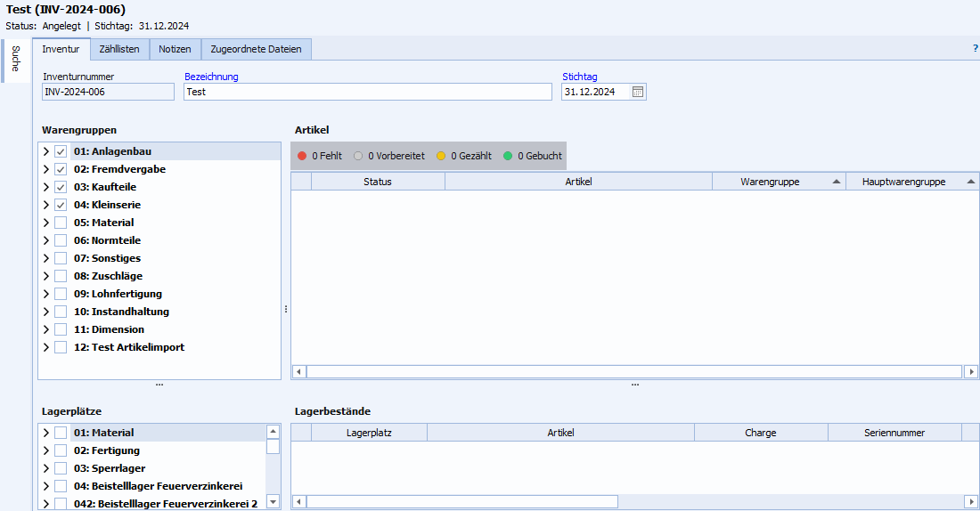Image resolution: width=980 pixels, height=511 pixels.
Task: Click the help question mark icon
Action: coord(975,49)
